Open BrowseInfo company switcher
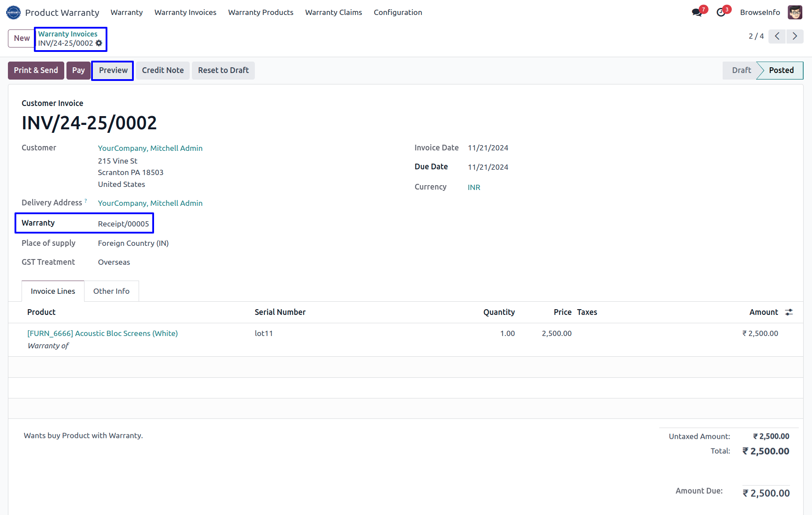 (760, 12)
